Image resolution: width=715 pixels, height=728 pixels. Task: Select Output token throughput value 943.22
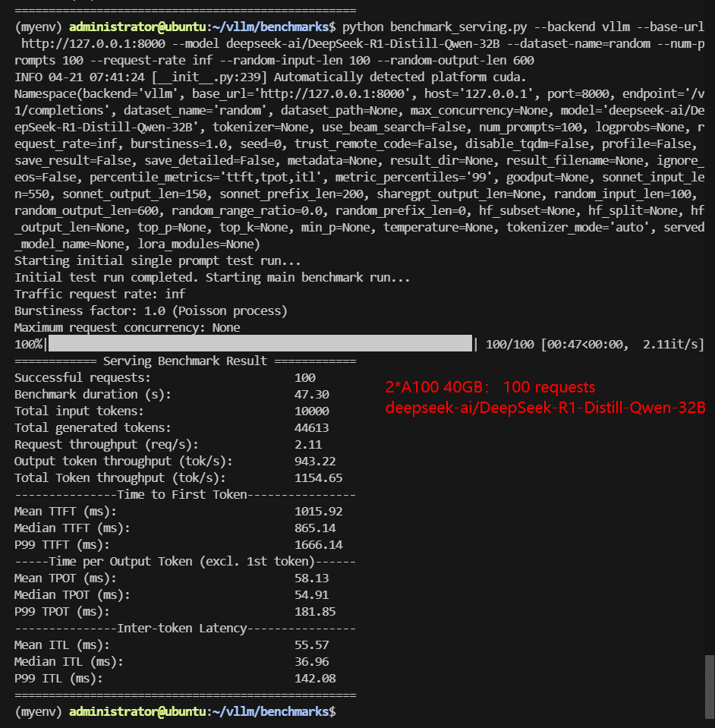pyautogui.click(x=315, y=461)
